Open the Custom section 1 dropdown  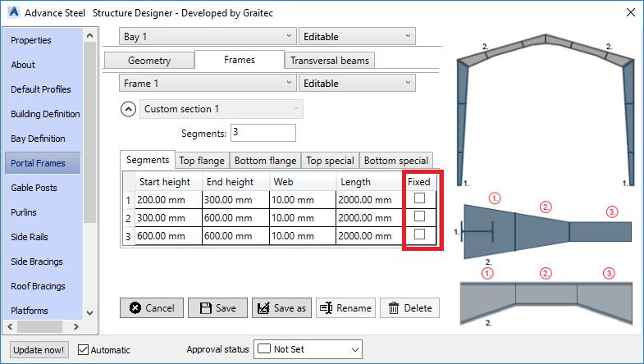222,109
